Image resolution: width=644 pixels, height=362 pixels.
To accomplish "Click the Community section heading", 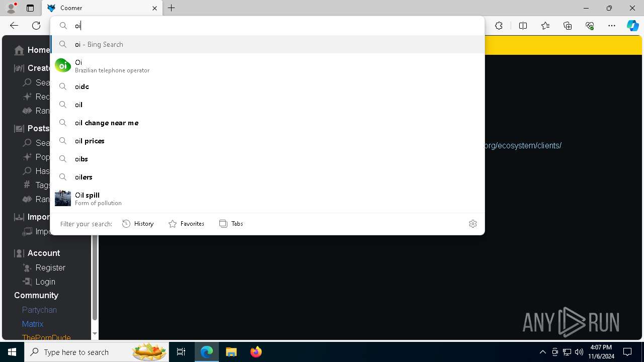I will point(36,295).
